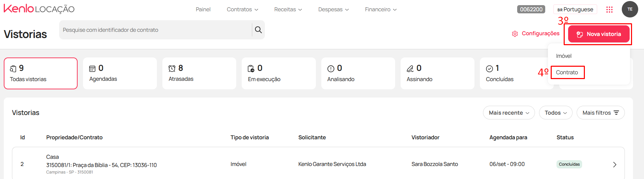This screenshot has width=644, height=179.
Task: Open the Todos filter dropdown
Action: [555, 113]
